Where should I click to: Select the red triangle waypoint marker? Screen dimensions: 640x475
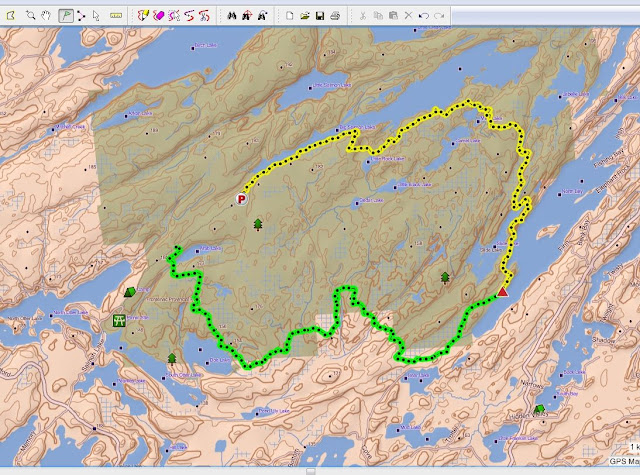502,291
